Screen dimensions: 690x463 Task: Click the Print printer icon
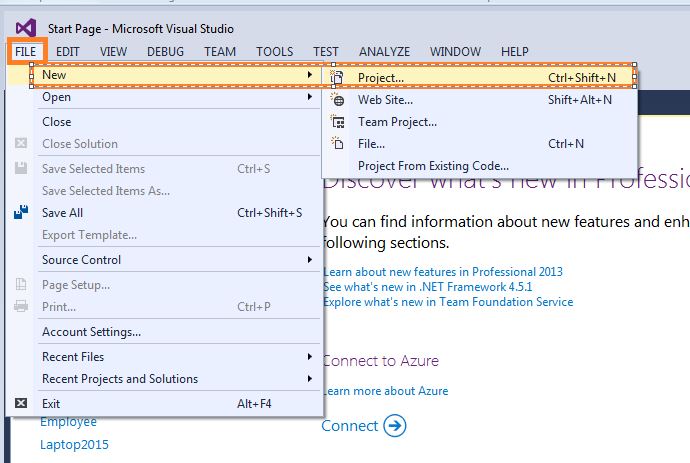click(x=21, y=306)
